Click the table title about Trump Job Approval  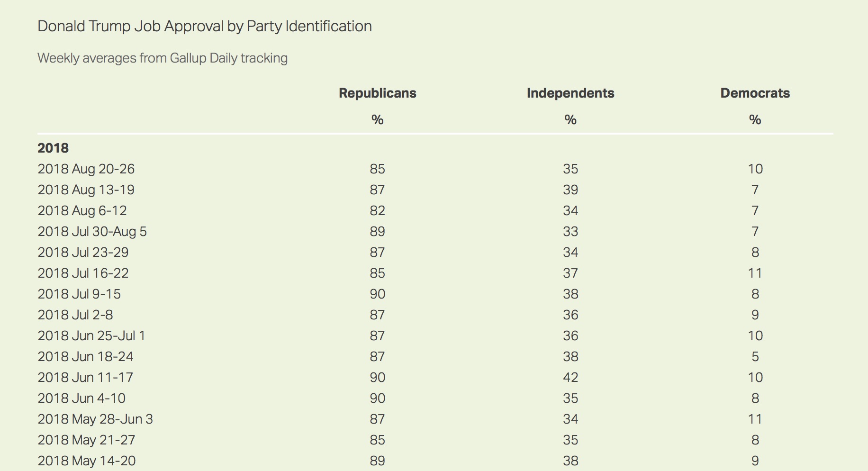pyautogui.click(x=204, y=26)
